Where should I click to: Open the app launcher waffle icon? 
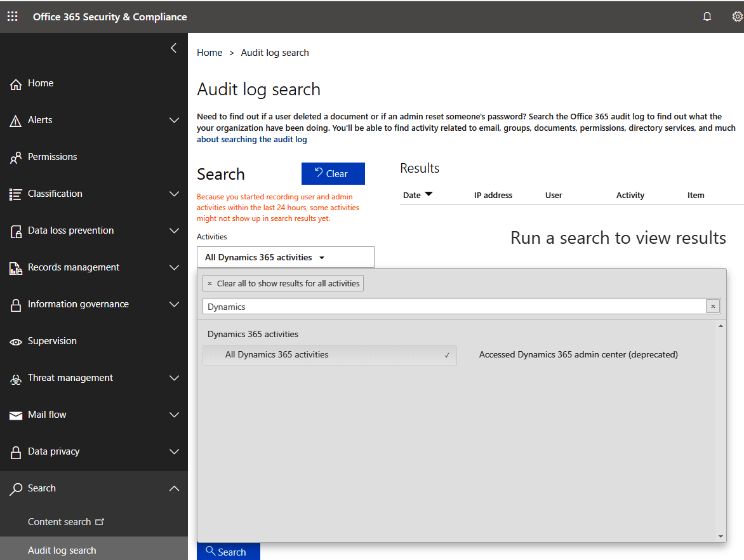[x=12, y=17]
